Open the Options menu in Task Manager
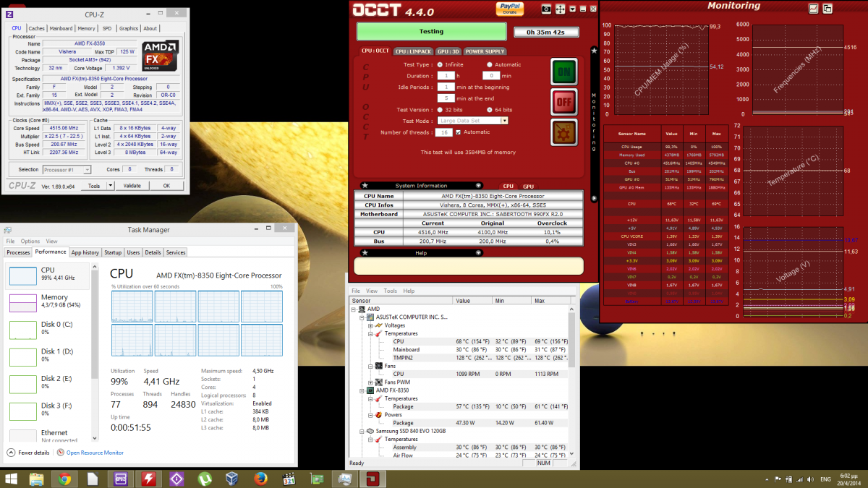This screenshot has height=488, width=868. click(x=30, y=241)
